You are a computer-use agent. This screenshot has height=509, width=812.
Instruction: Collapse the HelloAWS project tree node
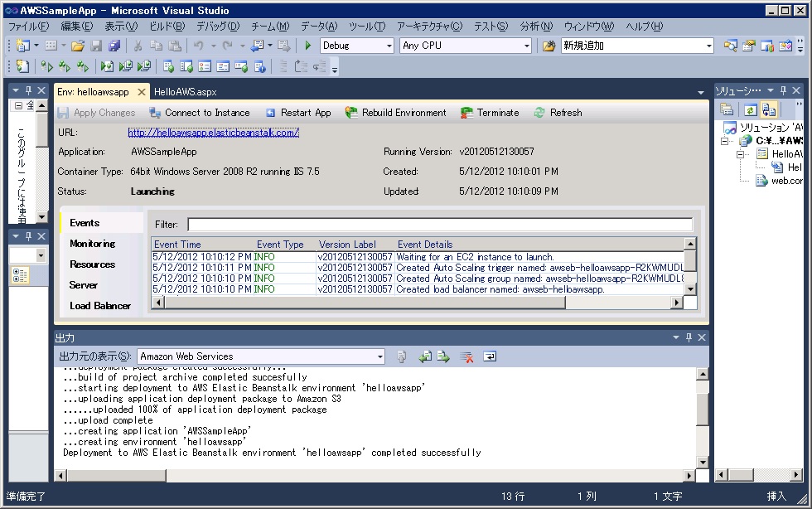tap(740, 154)
